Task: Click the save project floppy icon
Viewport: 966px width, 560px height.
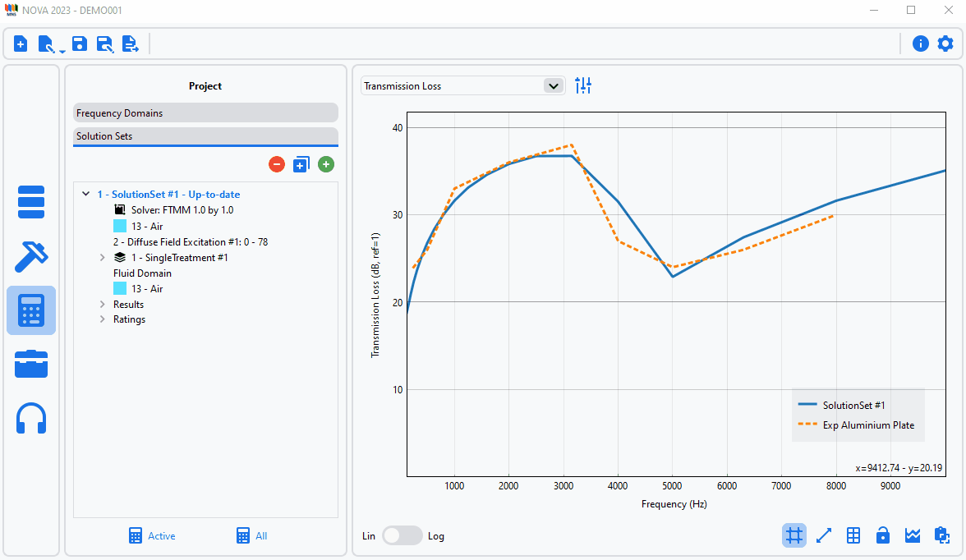Action: (x=79, y=44)
